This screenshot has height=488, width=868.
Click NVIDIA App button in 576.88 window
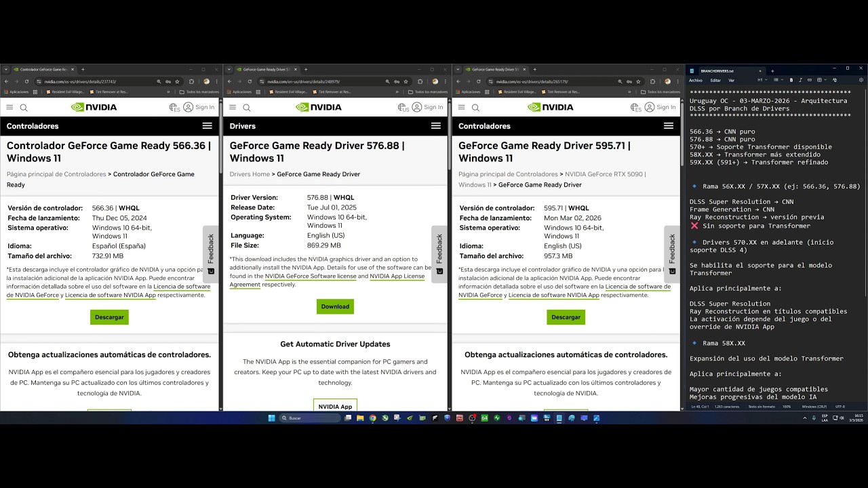click(x=335, y=407)
